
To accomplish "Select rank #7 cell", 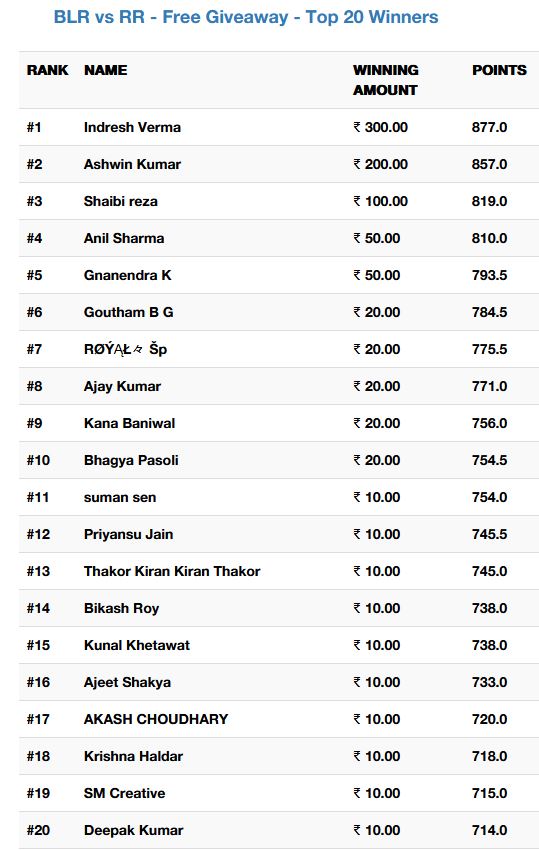I will (x=34, y=349).
